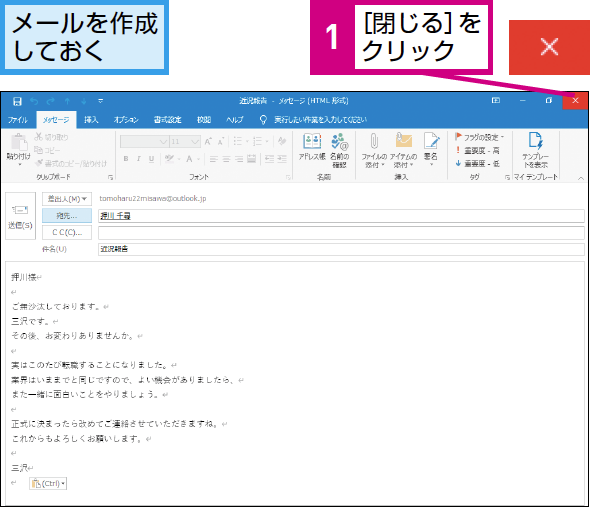The width and height of the screenshot is (600, 507).
Task: Click the shrink font size icon
Action: coord(221,142)
